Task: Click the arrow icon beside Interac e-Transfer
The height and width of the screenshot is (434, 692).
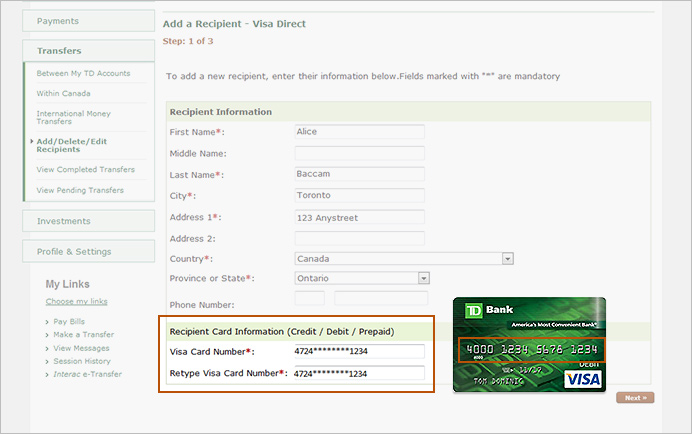Action: pyautogui.click(x=47, y=375)
